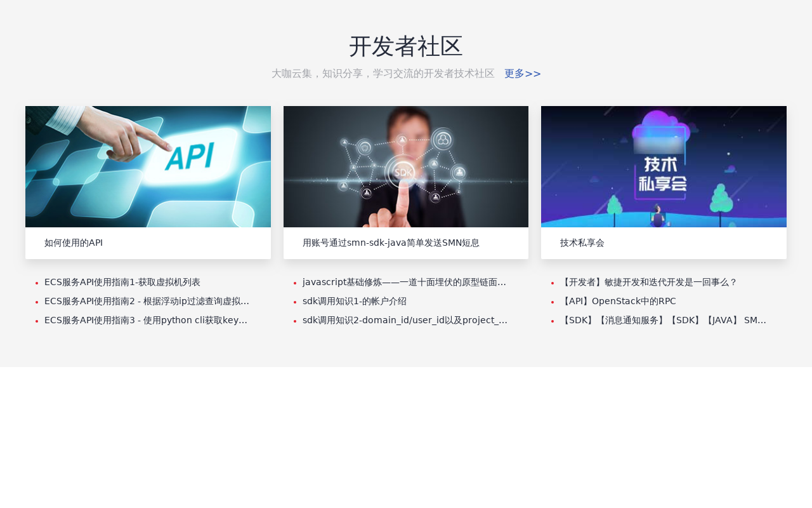Open sdk调用知识2-domain_id/user_id article
Viewport: 812px width, 508px height.
[x=405, y=319]
